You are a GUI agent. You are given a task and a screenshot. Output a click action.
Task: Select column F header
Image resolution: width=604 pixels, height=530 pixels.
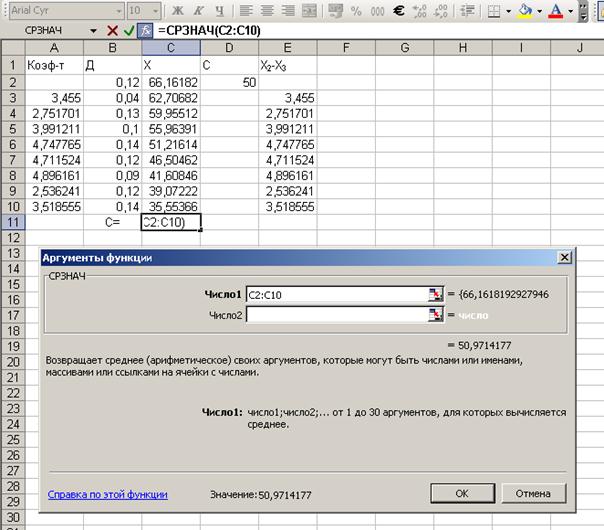coord(346,48)
